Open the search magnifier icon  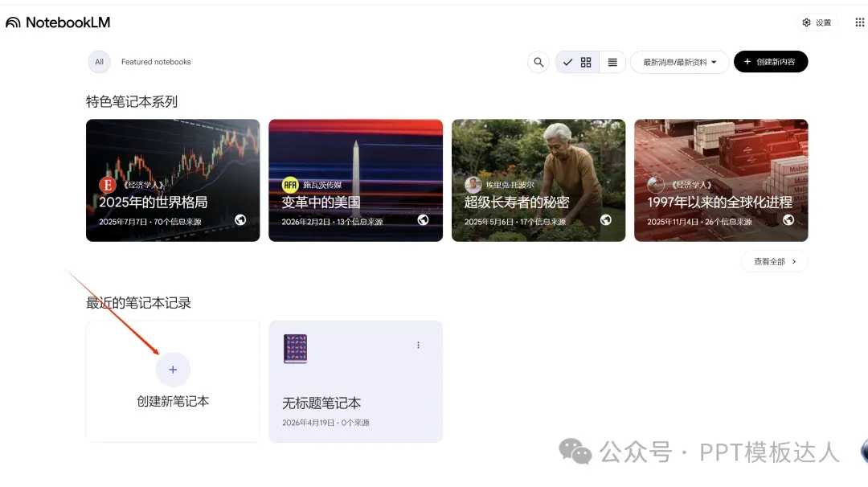pyautogui.click(x=538, y=62)
